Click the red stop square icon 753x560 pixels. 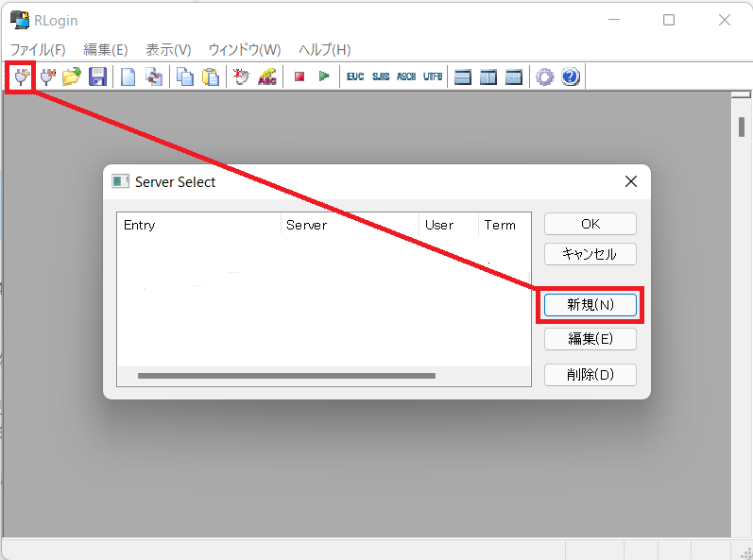point(299,76)
